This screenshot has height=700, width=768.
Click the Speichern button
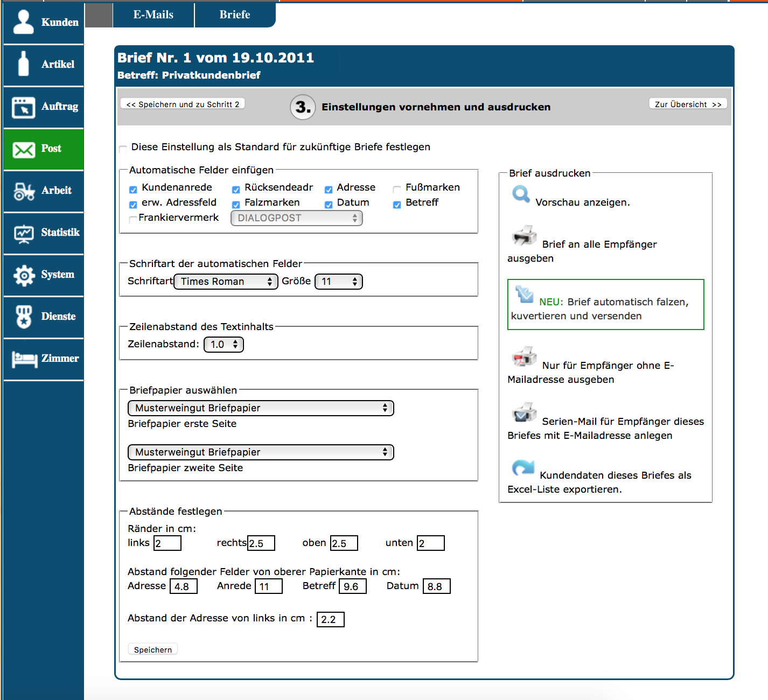click(x=153, y=649)
